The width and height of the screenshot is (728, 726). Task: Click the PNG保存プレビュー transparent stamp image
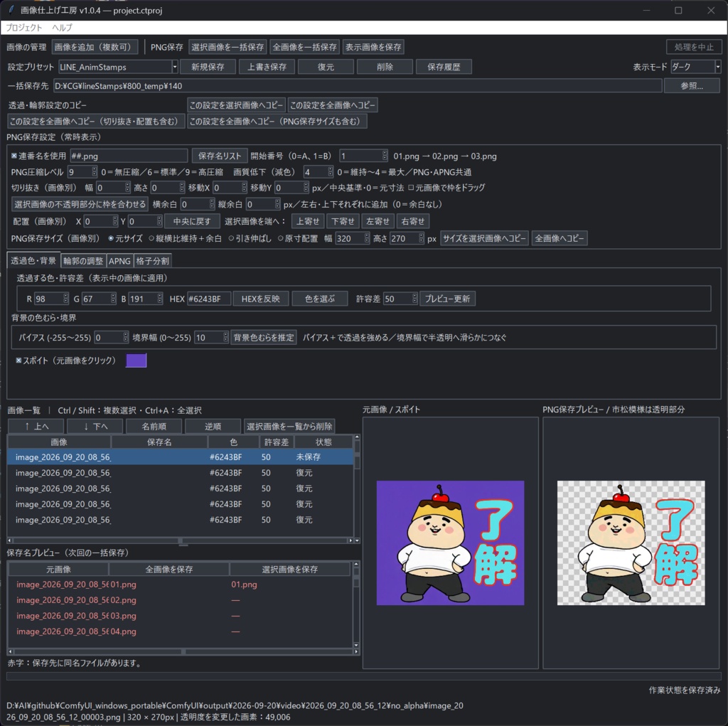coord(631,543)
